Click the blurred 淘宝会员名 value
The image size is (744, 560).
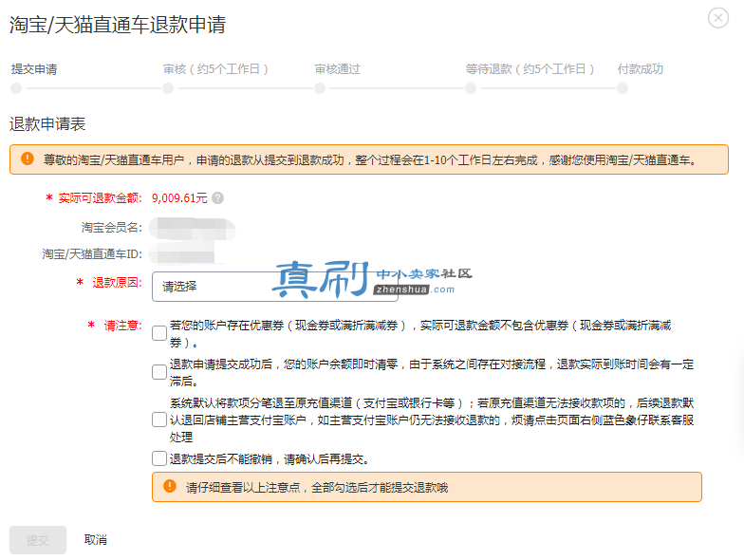pyautogui.click(x=192, y=228)
